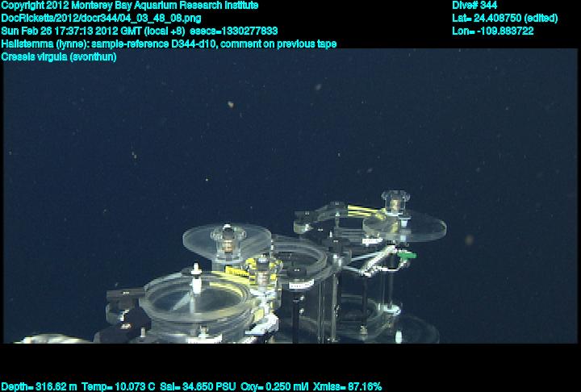
Task: Click the Dive# 344 label
Action: pyautogui.click(x=474, y=6)
